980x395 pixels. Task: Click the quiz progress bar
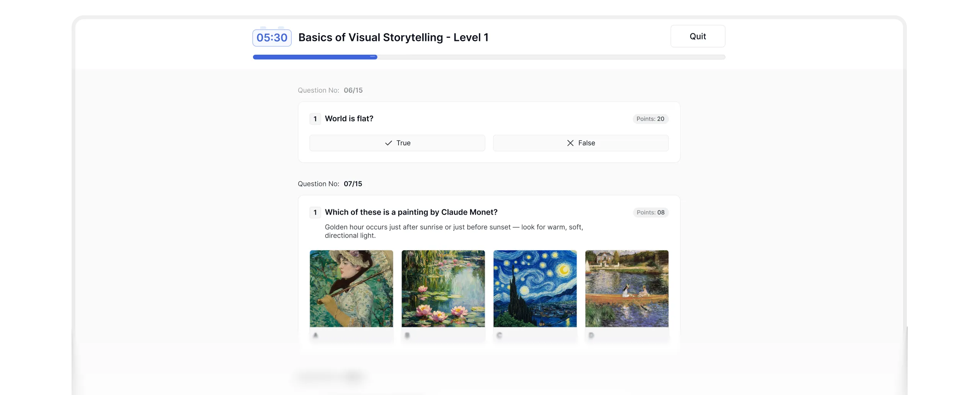tap(489, 57)
